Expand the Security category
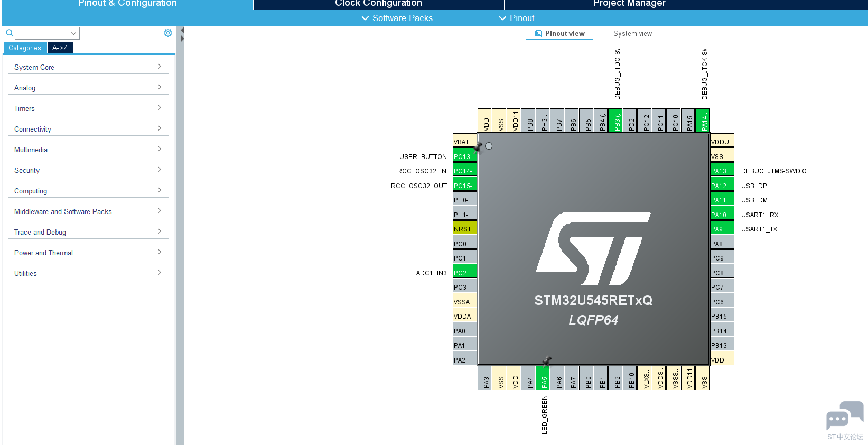 (x=88, y=170)
